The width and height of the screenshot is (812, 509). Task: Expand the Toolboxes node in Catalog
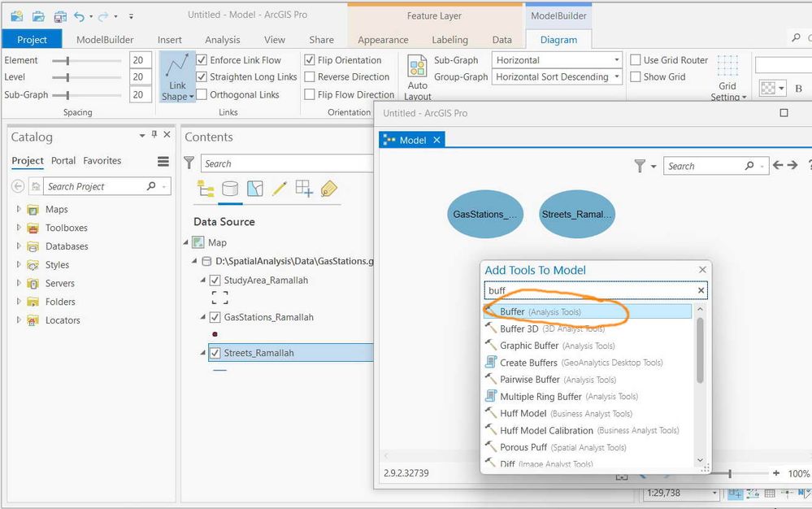[x=19, y=228]
